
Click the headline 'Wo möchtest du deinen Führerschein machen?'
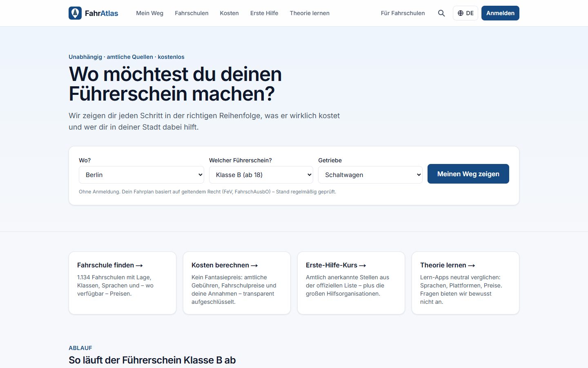(175, 84)
